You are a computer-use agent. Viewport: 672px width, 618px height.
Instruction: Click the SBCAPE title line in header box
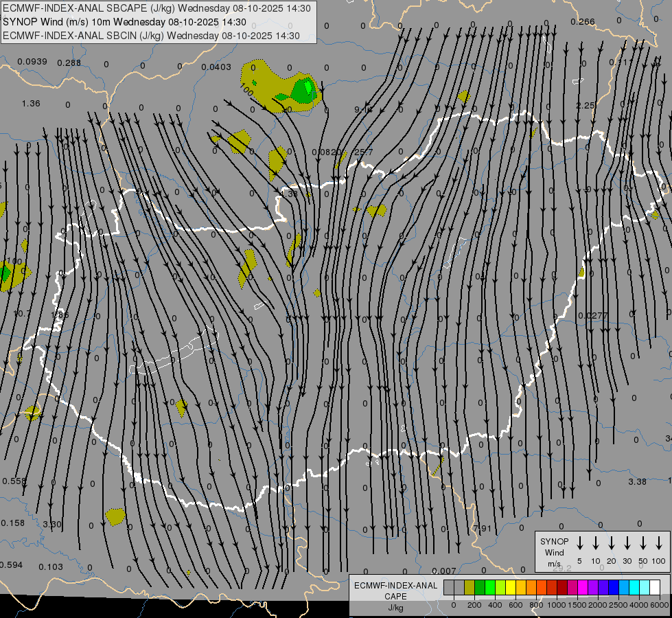[x=157, y=8]
